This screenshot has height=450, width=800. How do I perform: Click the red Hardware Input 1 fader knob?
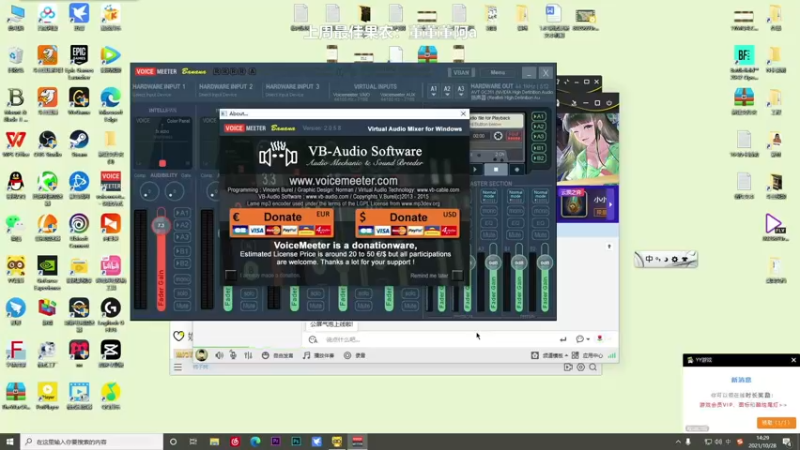point(161,225)
